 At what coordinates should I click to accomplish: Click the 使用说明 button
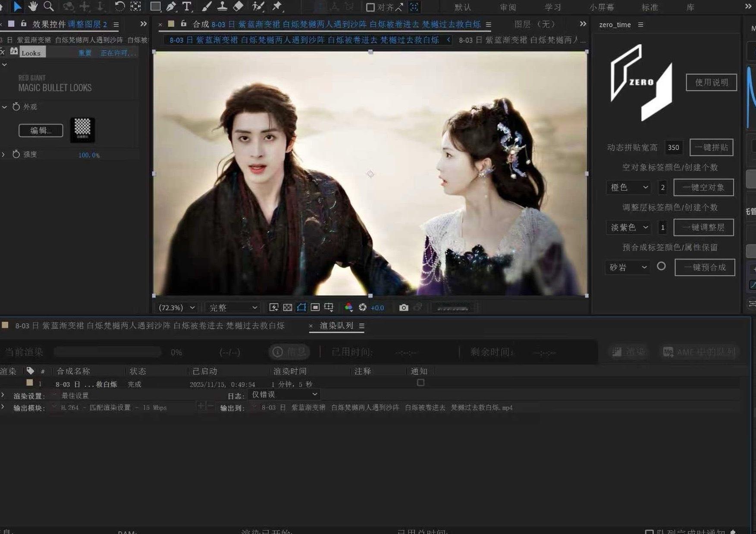pos(711,82)
